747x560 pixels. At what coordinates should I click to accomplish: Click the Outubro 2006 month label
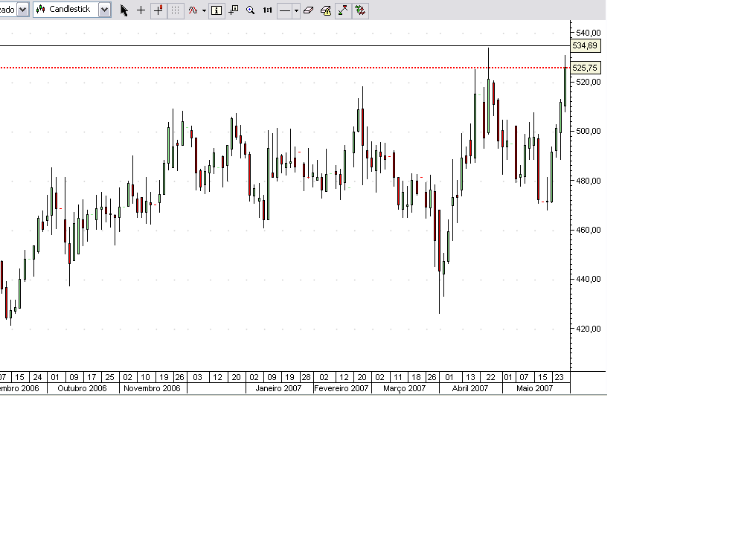pos(82,388)
